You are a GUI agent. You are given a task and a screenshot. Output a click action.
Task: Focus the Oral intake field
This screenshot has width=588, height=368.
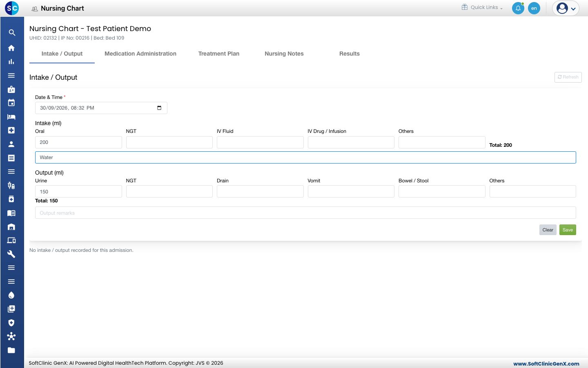click(78, 142)
